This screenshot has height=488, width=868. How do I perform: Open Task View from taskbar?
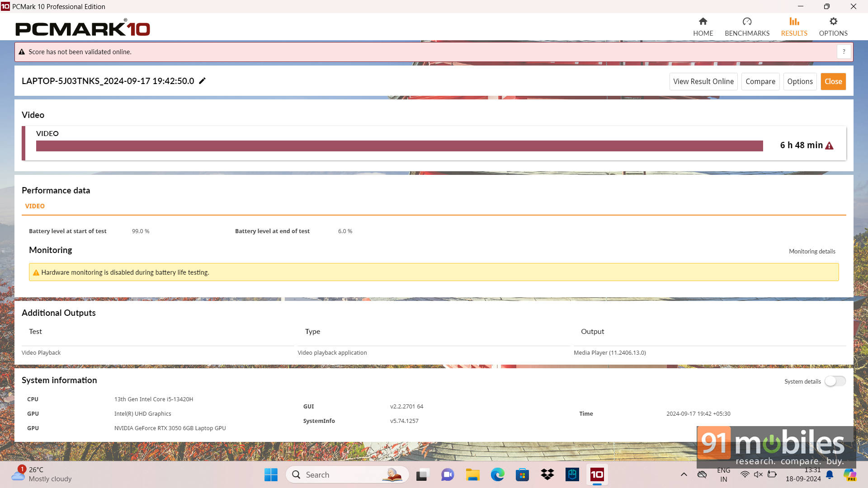[422, 474]
